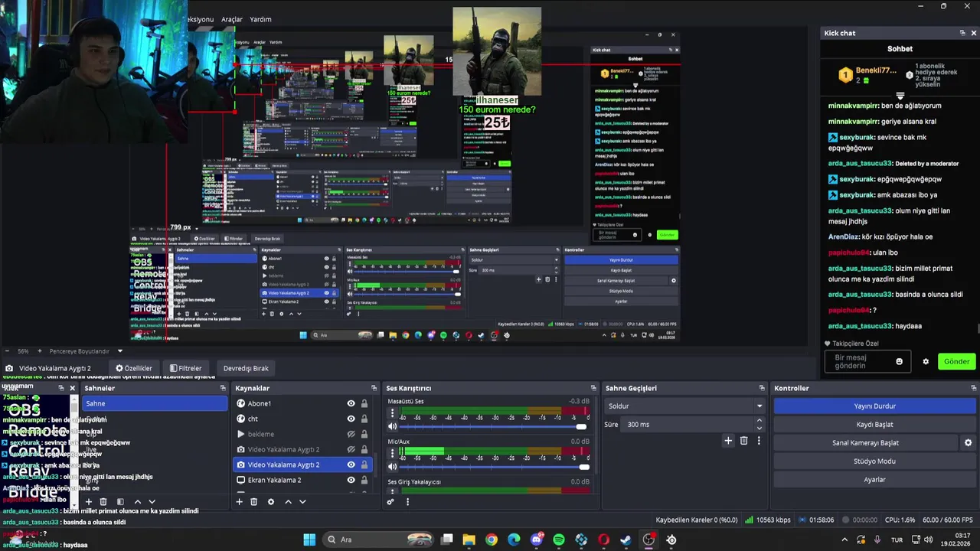Float the Kick chat dock
The image size is (980, 551).
[962, 33]
